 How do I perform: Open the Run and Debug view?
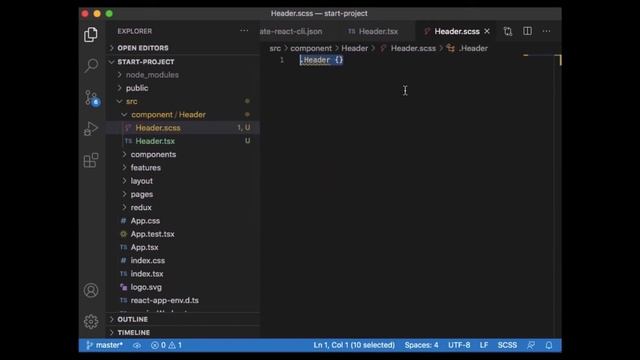click(x=91, y=129)
